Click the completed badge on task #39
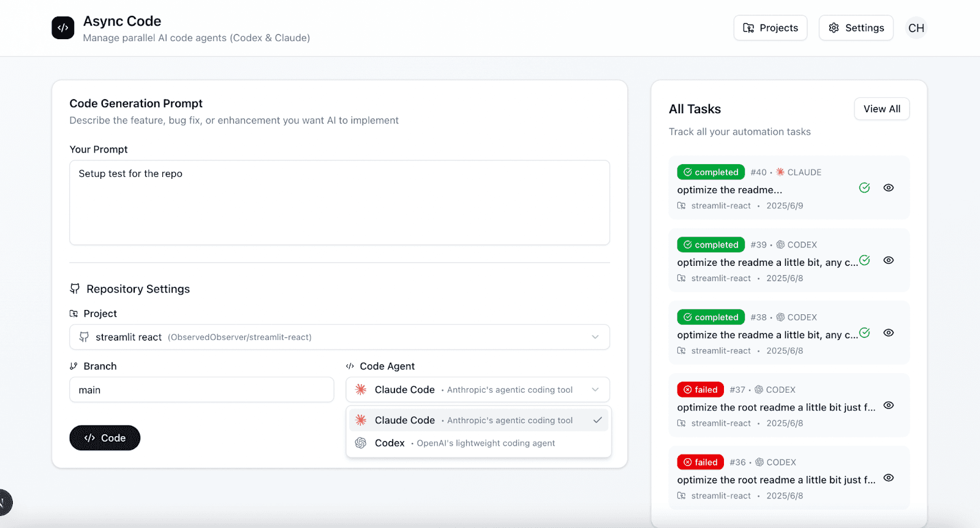Screen dimensions: 980x528 [x=710, y=244]
